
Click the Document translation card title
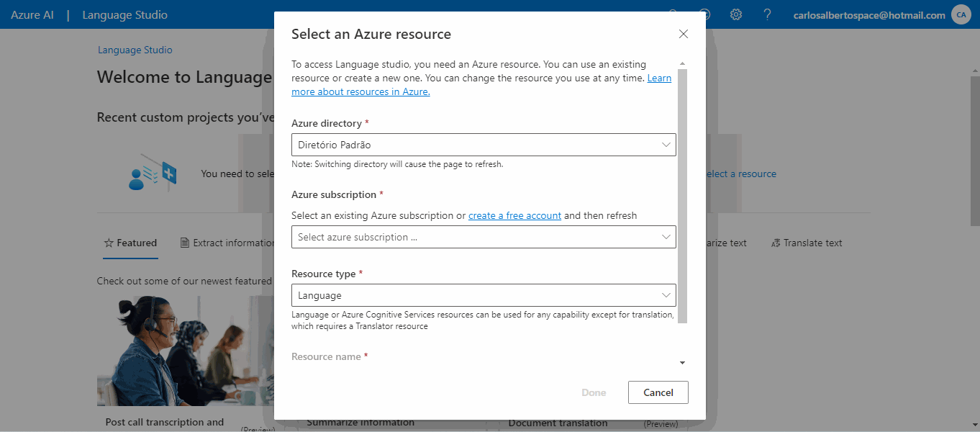pyautogui.click(x=558, y=423)
